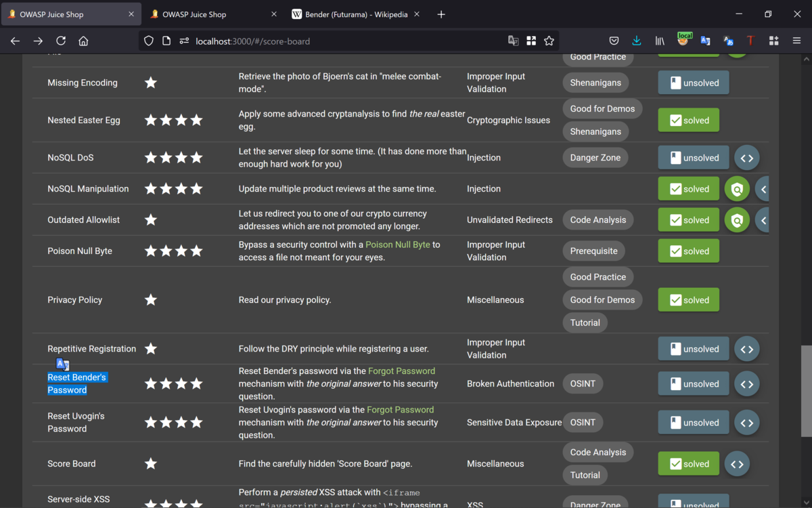Click the vertical page scrollbar thumb

[806, 391]
